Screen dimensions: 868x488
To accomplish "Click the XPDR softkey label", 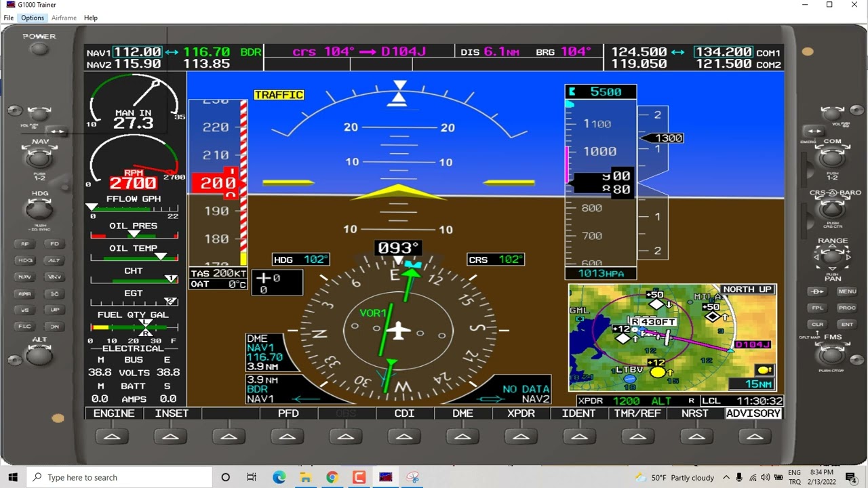I will coord(521,413).
